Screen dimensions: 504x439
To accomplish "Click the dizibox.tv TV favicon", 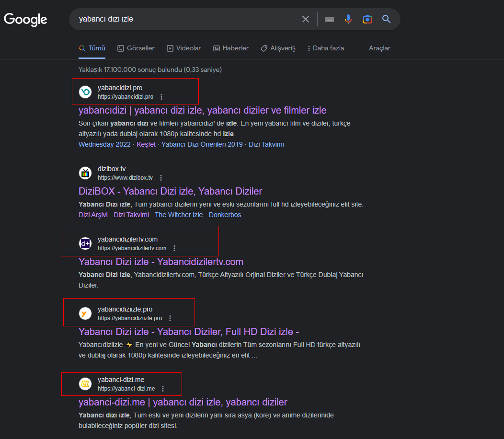I will point(85,173).
